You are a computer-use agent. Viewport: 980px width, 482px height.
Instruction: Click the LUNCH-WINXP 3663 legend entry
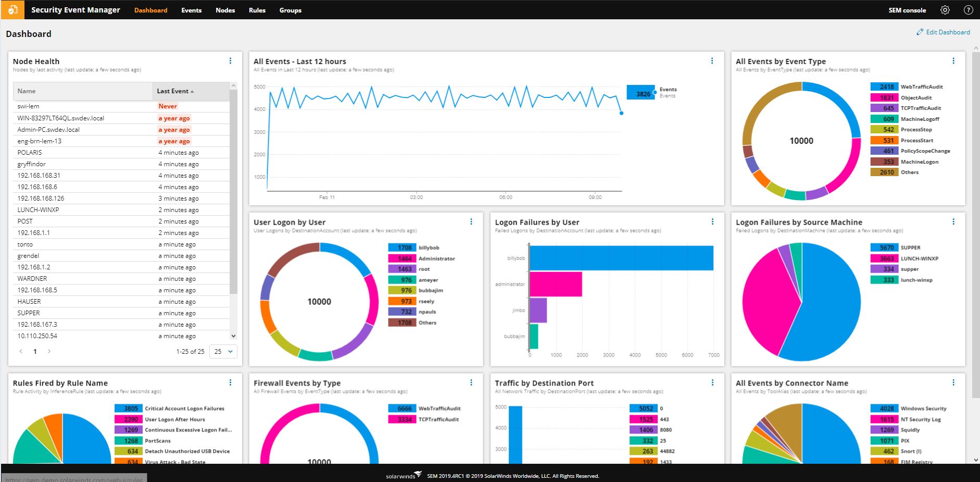tap(904, 258)
